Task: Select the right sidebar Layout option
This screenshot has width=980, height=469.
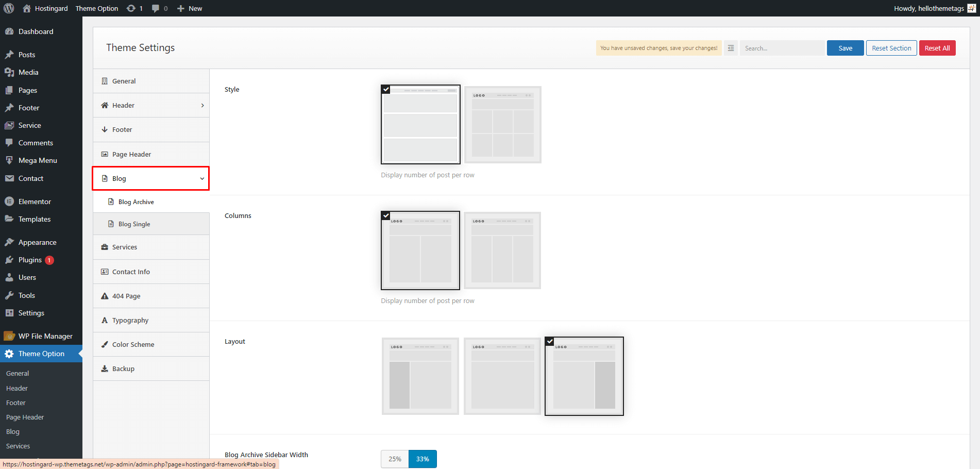Action: 584,376
